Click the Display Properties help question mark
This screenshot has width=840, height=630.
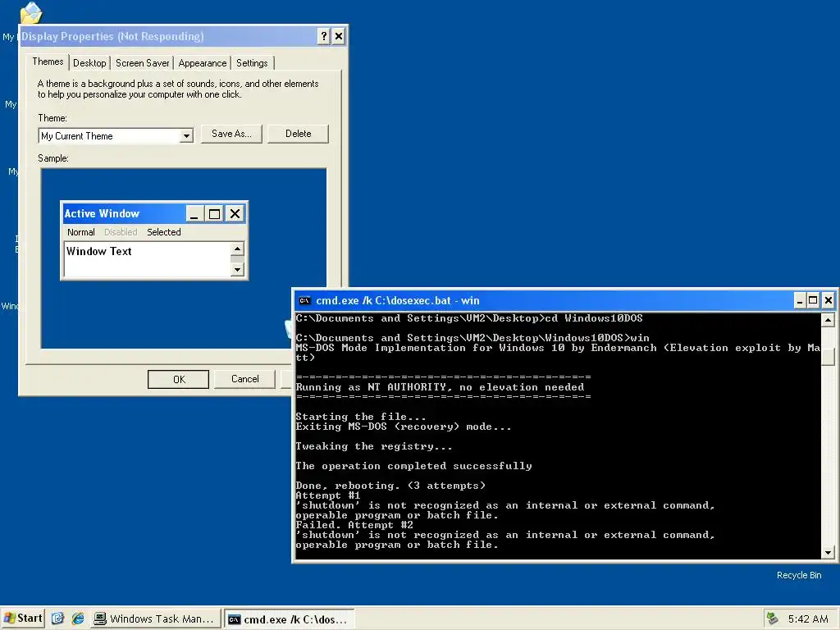click(x=323, y=36)
